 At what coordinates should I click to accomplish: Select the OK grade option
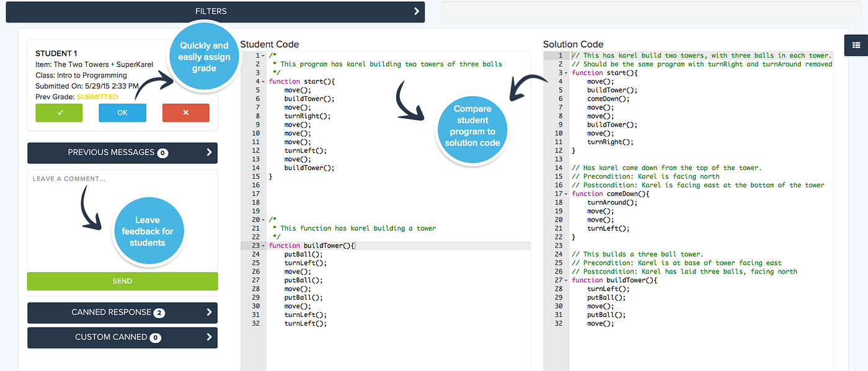coord(122,113)
